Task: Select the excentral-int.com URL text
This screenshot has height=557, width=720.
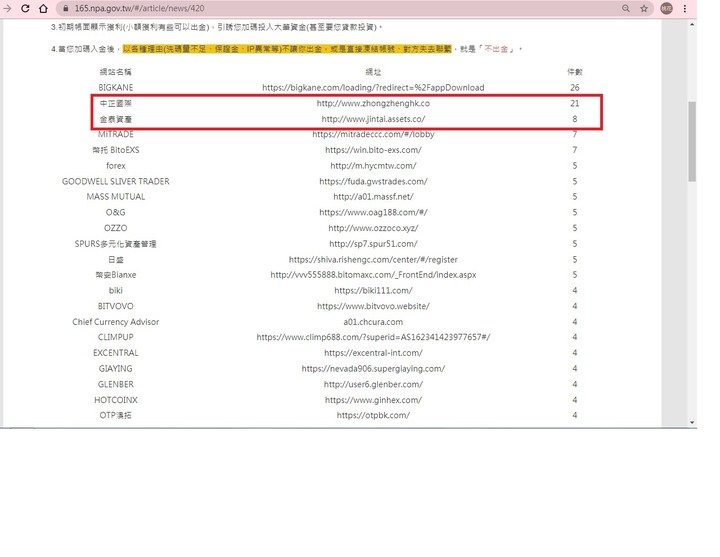Action: coord(373,353)
